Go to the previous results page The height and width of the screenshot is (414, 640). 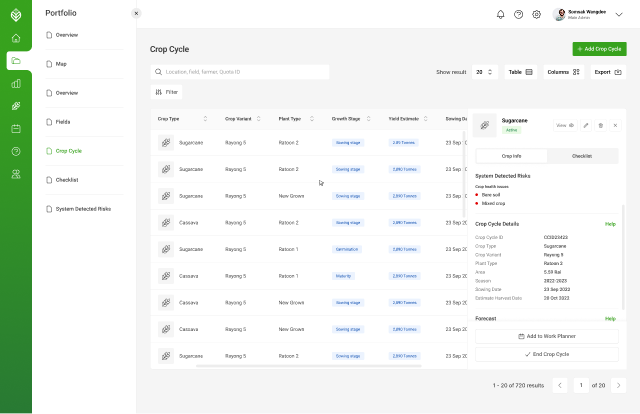coord(560,385)
